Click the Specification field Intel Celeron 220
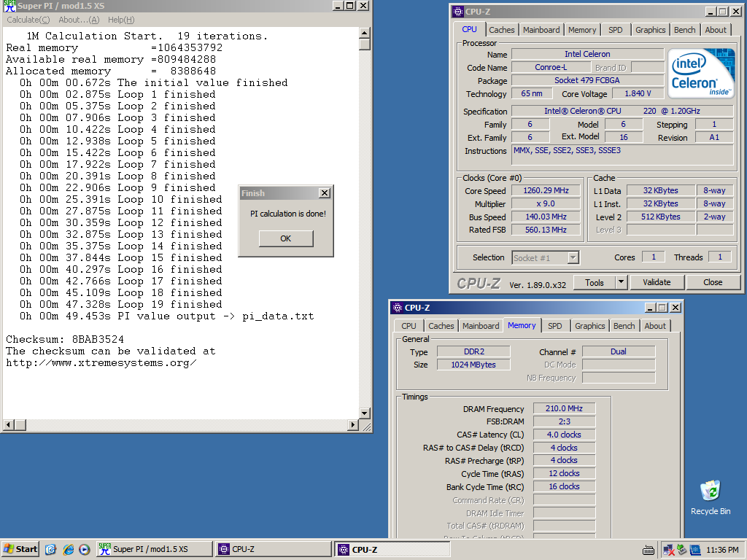The width and height of the screenshot is (747, 560). (622, 111)
